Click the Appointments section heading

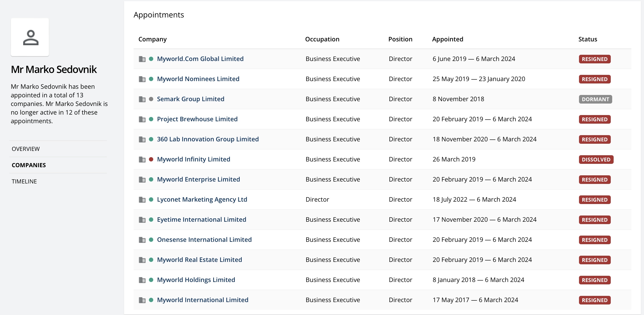pyautogui.click(x=159, y=15)
